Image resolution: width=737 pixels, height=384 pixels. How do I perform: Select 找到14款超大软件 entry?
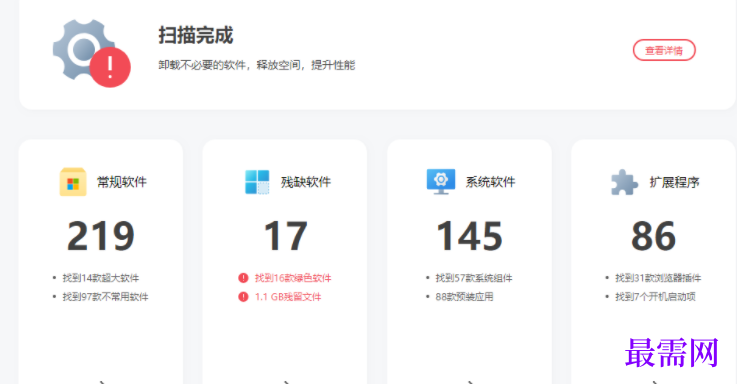click(x=101, y=278)
